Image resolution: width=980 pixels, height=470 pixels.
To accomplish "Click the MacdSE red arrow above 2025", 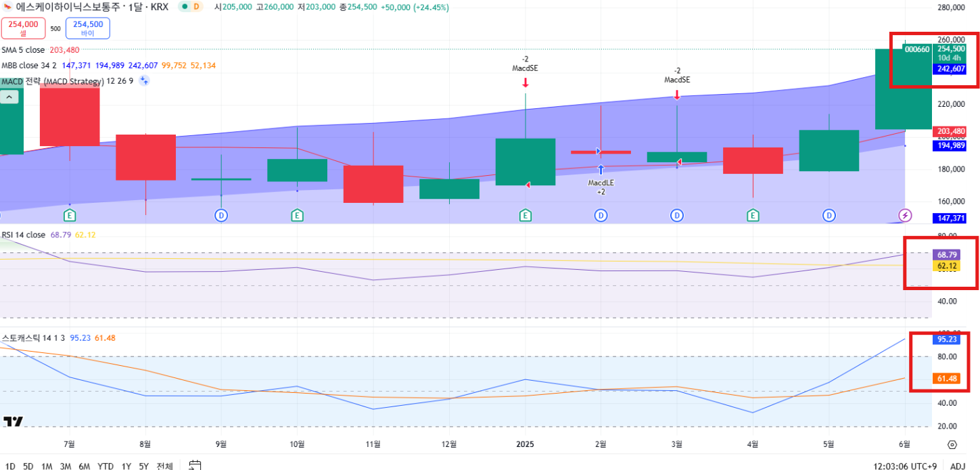I will 525,83.
